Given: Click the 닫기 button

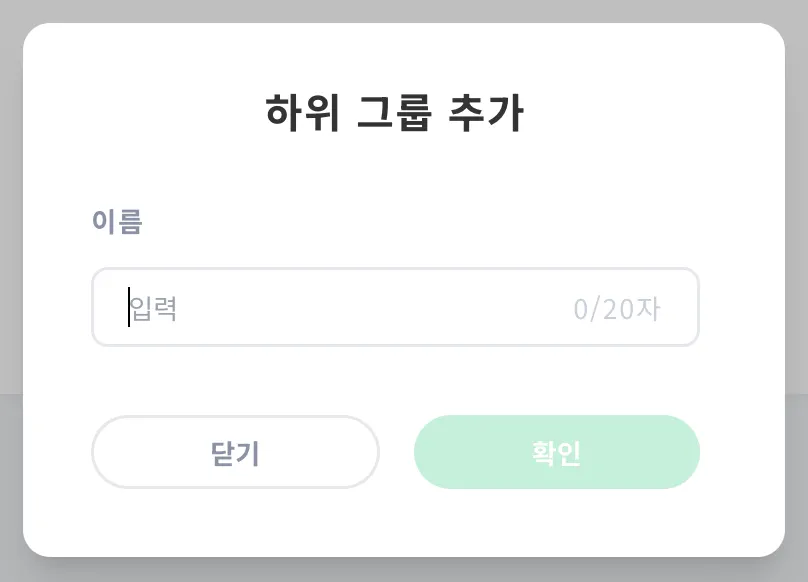Looking at the screenshot, I should [235, 452].
